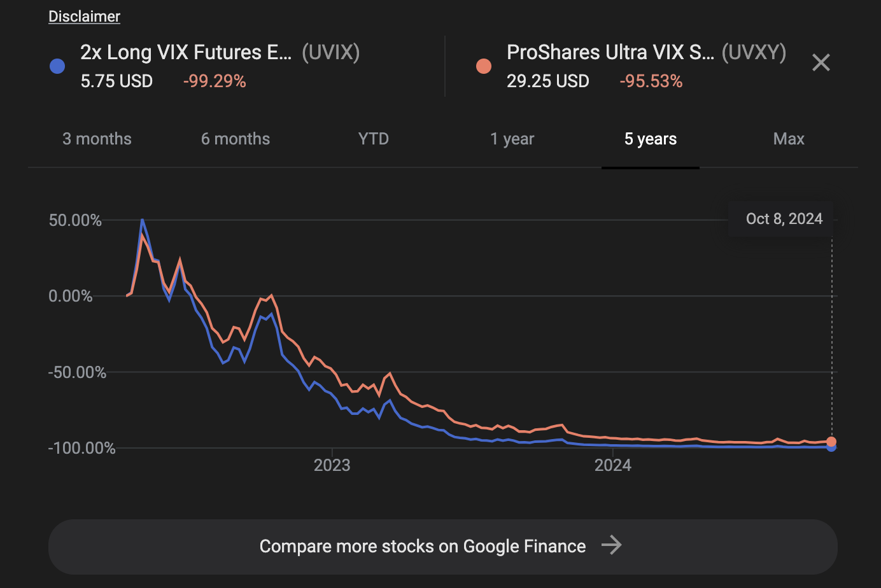Click the 2023 x-axis label
Viewport: 881px width, 588px height.
coord(332,465)
